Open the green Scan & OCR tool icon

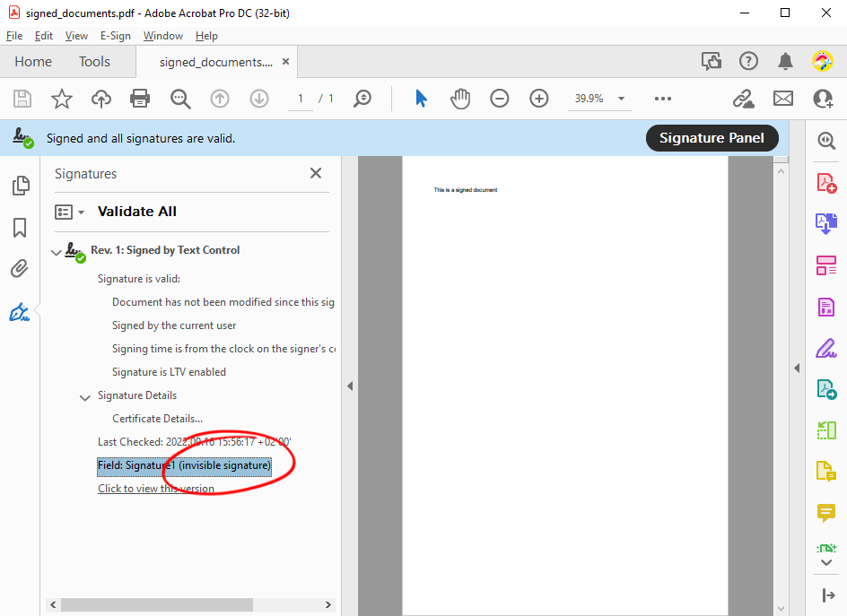(826, 430)
